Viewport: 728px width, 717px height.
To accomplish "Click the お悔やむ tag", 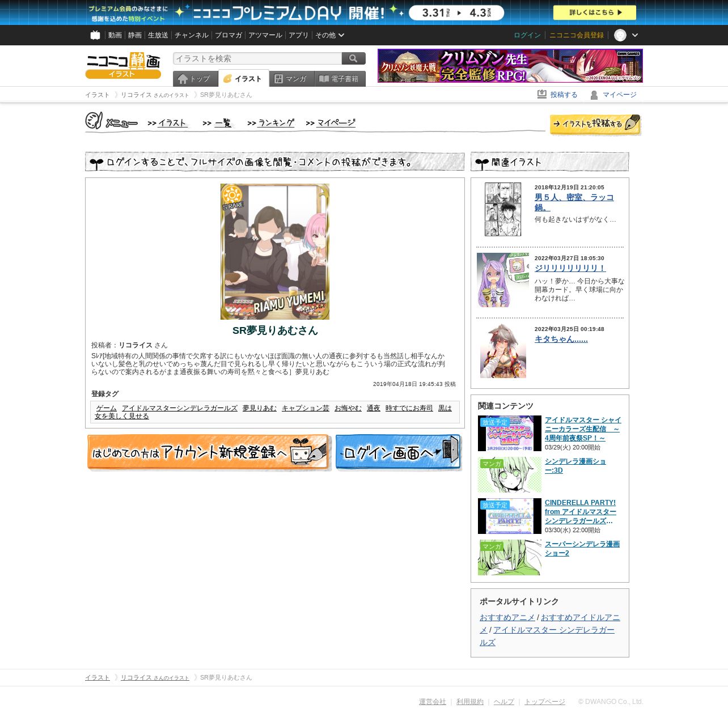I will tap(348, 408).
